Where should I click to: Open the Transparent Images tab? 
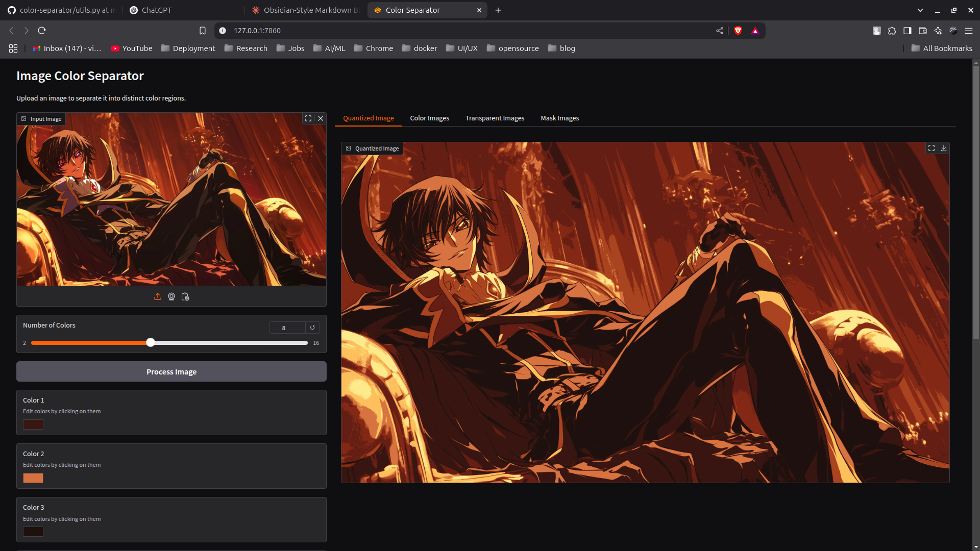point(495,118)
